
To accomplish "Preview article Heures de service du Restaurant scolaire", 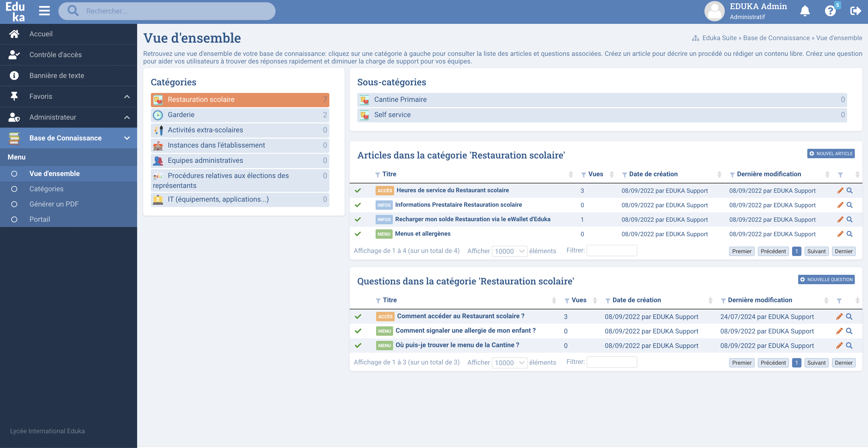I will (x=849, y=190).
